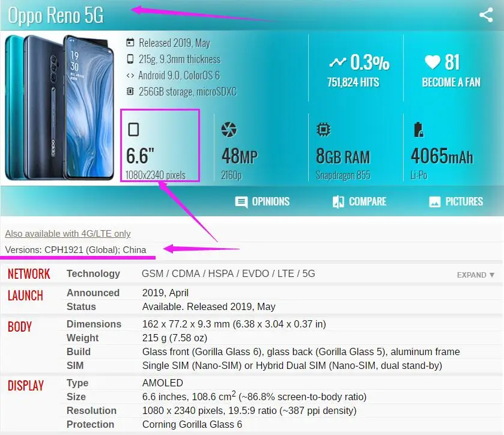Click the chipset 8GB RAM icon

tap(323, 130)
